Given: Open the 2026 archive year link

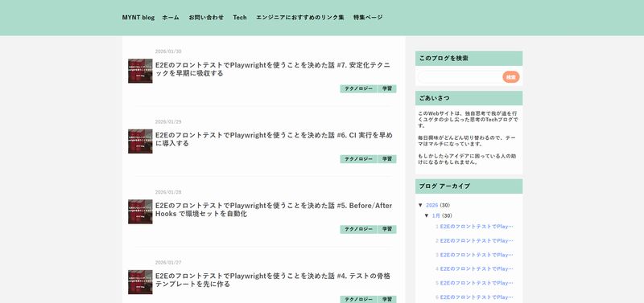Looking at the screenshot, I should 432,205.
